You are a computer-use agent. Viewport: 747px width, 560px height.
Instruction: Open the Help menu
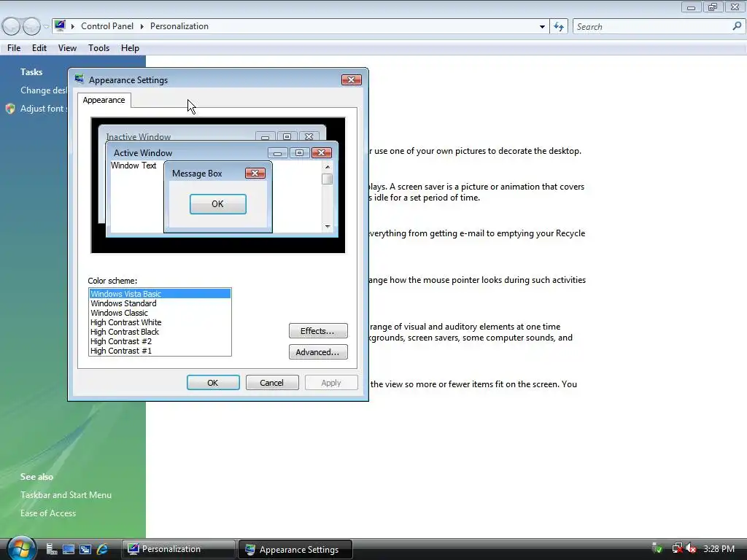[130, 48]
